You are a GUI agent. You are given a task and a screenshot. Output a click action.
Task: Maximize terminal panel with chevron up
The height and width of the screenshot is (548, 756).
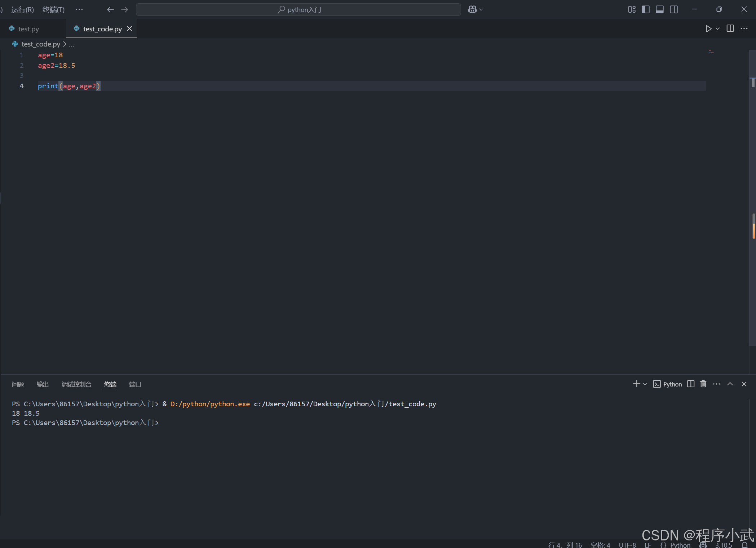(730, 384)
